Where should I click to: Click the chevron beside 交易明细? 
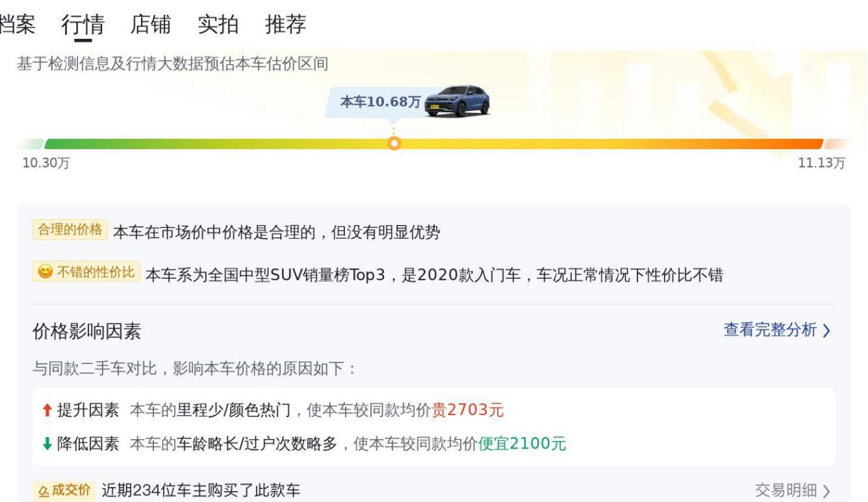(x=826, y=491)
